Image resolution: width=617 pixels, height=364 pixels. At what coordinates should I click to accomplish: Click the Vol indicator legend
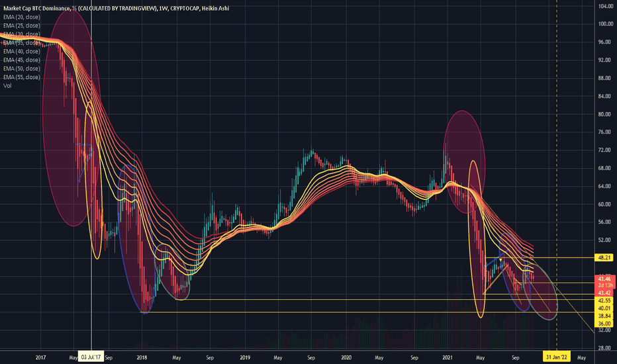(7, 86)
